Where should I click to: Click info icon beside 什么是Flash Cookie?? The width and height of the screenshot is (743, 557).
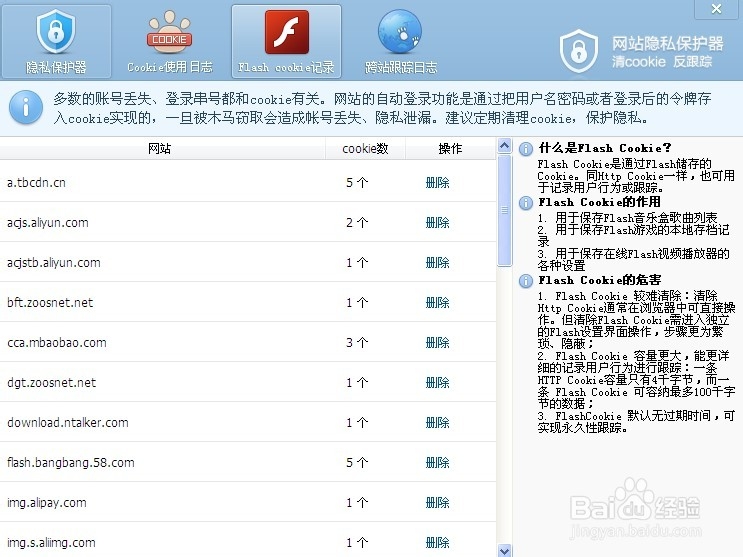coord(526,149)
